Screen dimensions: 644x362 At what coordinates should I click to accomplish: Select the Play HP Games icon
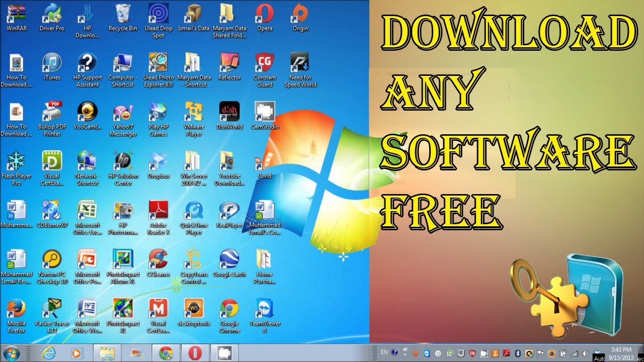(x=158, y=120)
